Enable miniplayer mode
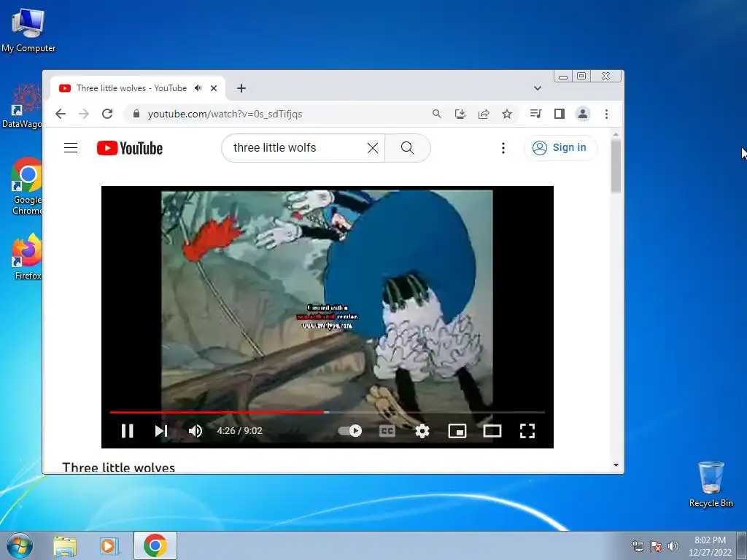This screenshot has width=747, height=560. click(x=457, y=431)
